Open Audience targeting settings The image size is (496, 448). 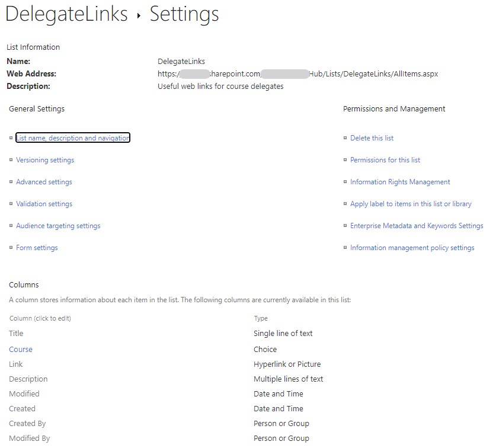point(58,226)
